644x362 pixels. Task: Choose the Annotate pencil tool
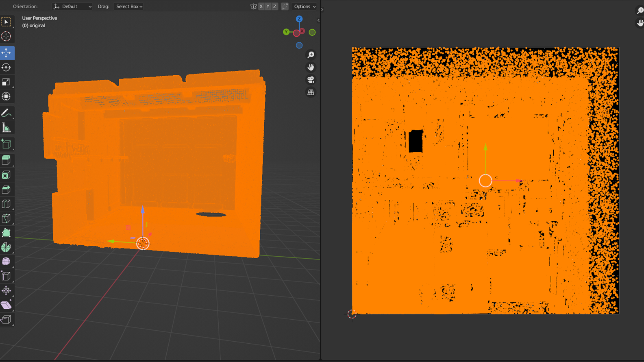click(x=6, y=113)
